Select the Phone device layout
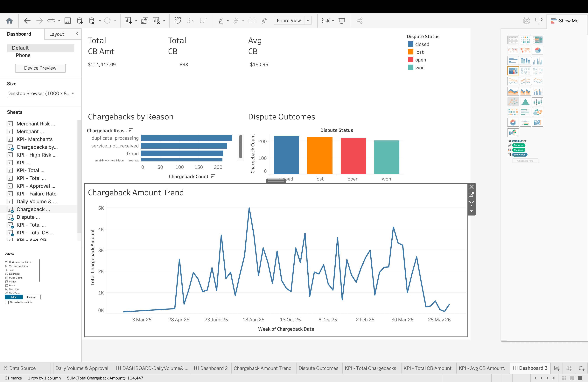This screenshot has width=588, height=382. [23, 55]
